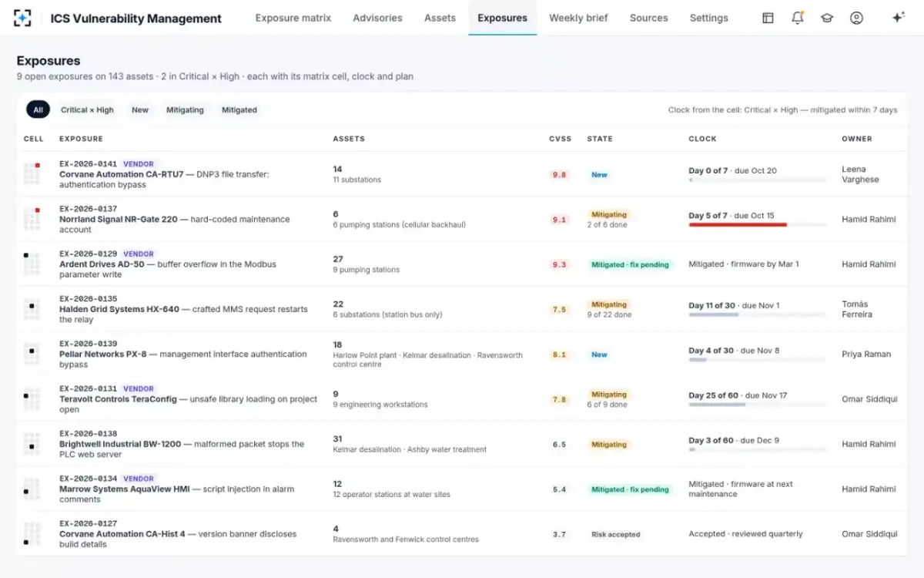Click the red Day 5 of 7 progress bar
This screenshot has height=578, width=924.
pyautogui.click(x=758, y=225)
